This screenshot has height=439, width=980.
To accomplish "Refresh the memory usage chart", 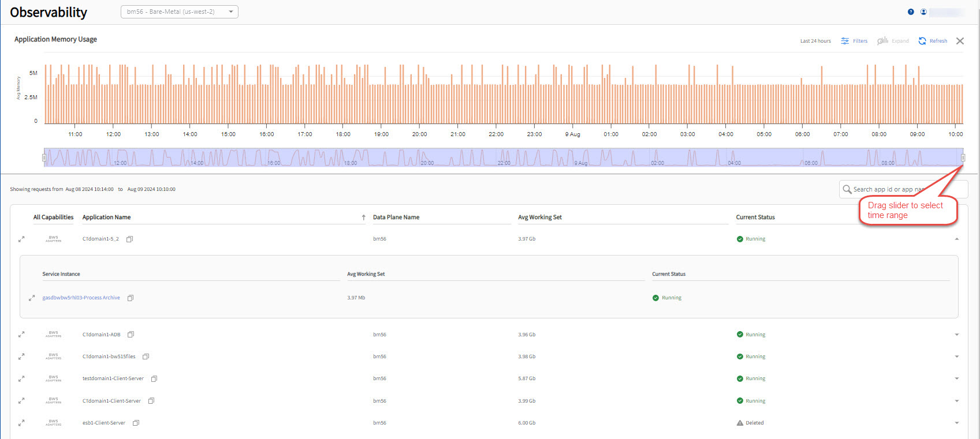I will click(933, 41).
